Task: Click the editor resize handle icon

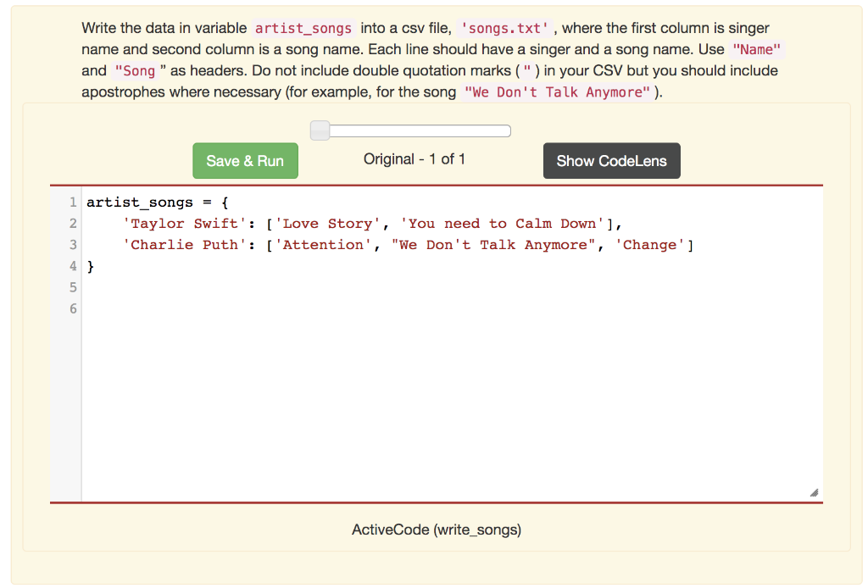Action: (x=814, y=493)
